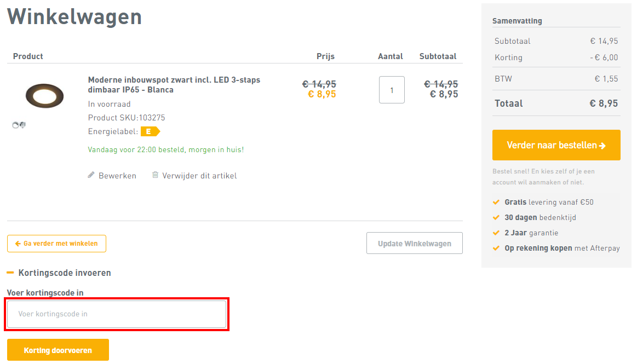This screenshot has height=364, width=637.
Task: Collapse the Kortingscode invoeren section via the minus icon
Action: tap(10, 273)
